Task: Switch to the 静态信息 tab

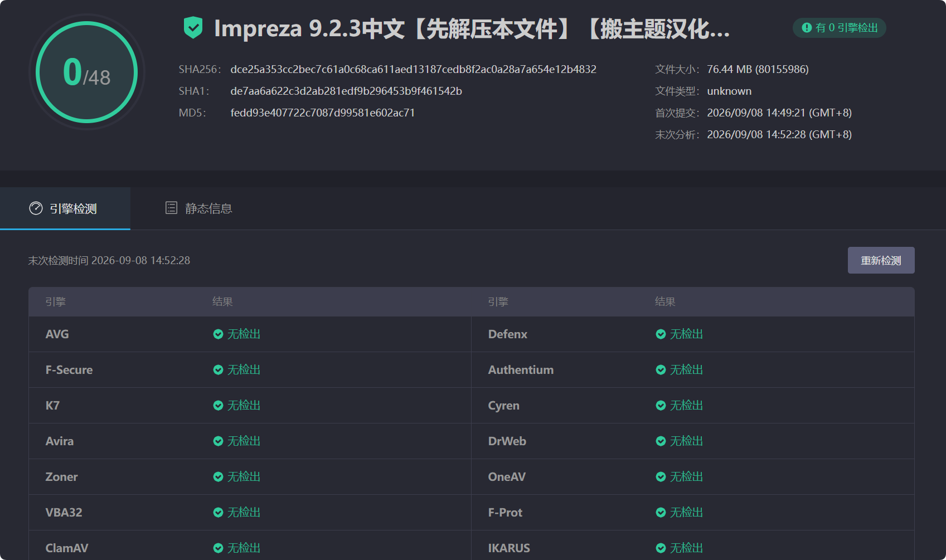Action: (199, 208)
